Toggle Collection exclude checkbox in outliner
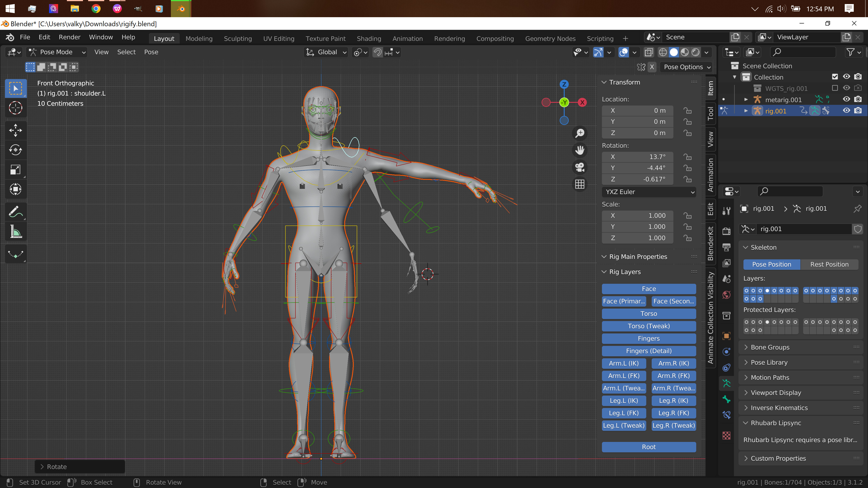Viewport: 868px width, 488px height. pyautogui.click(x=835, y=77)
